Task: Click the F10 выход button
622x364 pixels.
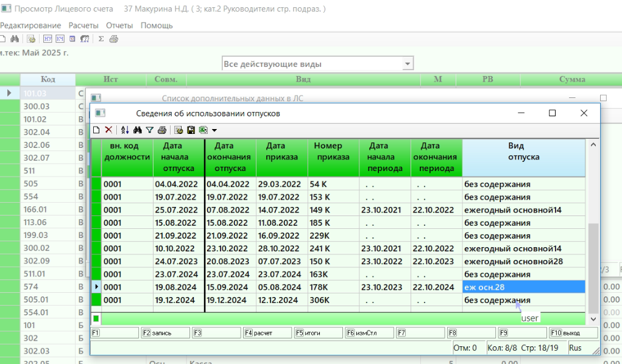Action: [x=574, y=333]
